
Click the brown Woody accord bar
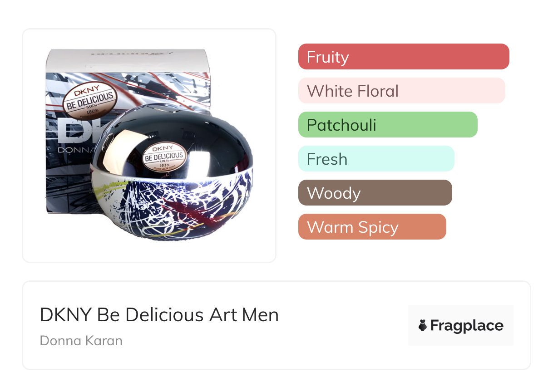pos(375,193)
